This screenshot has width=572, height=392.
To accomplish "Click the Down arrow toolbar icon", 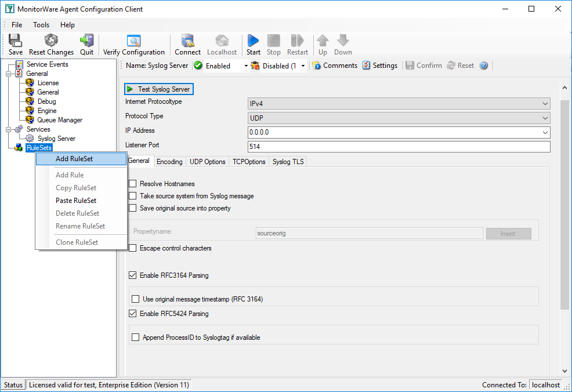I will click(343, 45).
